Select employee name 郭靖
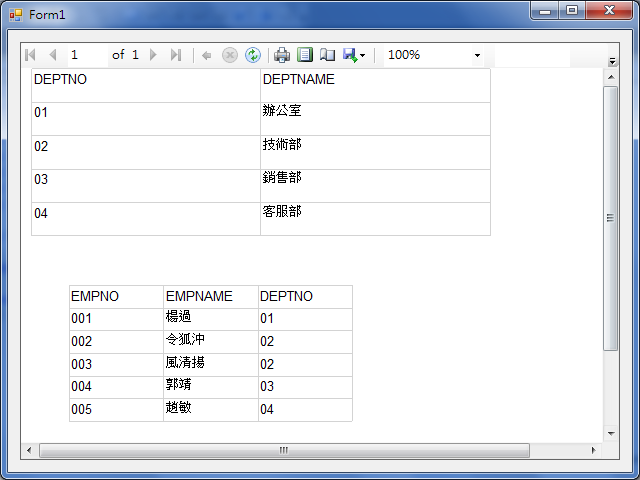640x480 pixels. pos(211,387)
